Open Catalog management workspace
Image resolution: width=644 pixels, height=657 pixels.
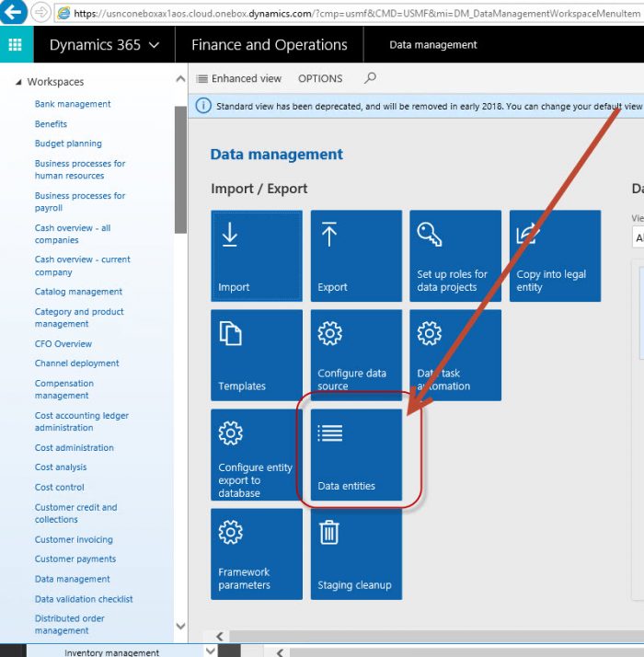(78, 292)
